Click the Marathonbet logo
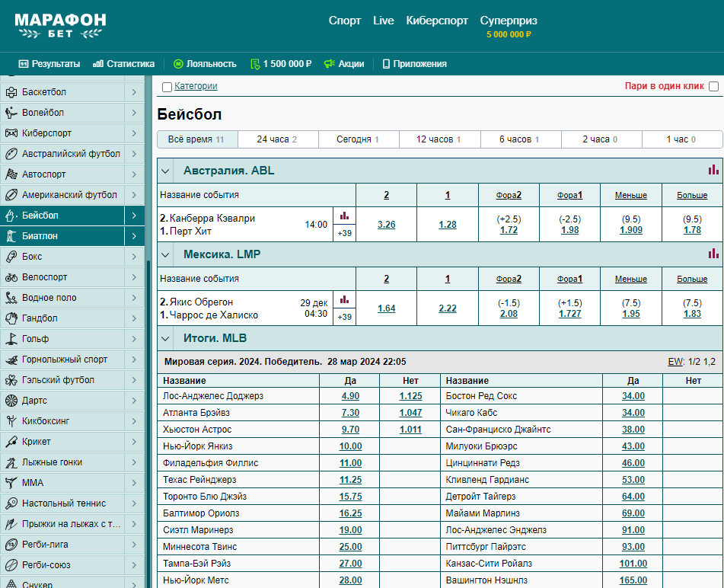The image size is (724, 588). (60, 25)
